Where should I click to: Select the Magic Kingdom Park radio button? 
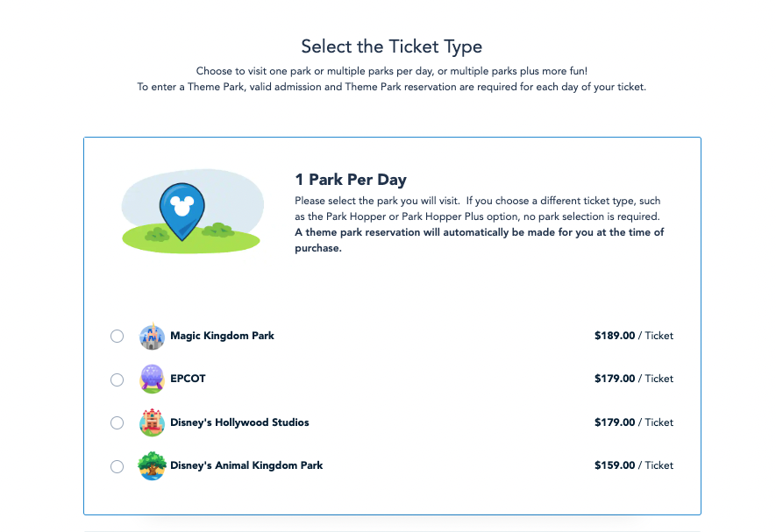coord(117,337)
